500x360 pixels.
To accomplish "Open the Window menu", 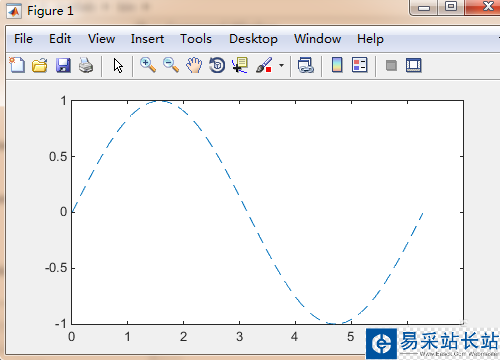I will tap(317, 39).
